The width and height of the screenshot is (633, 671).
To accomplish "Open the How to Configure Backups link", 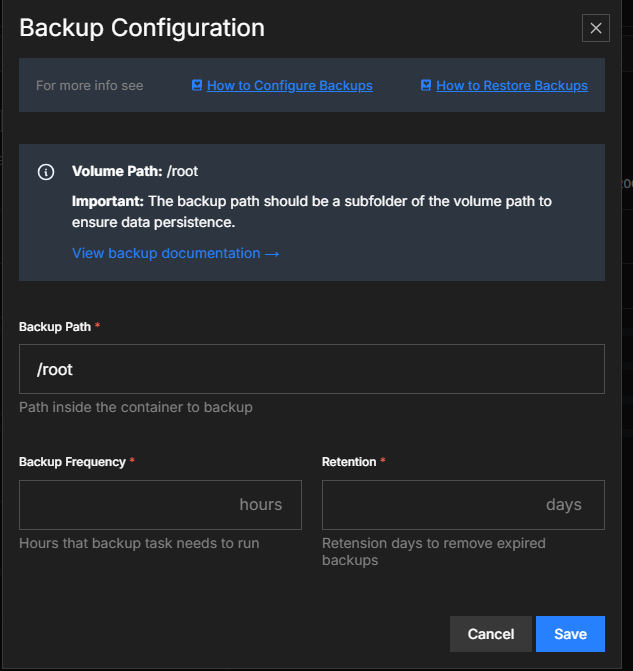I will pyautogui.click(x=289, y=86).
